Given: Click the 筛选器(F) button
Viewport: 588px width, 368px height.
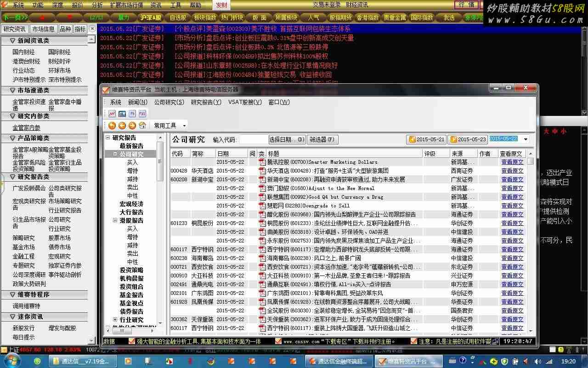Looking at the screenshot, I should click(x=322, y=139).
